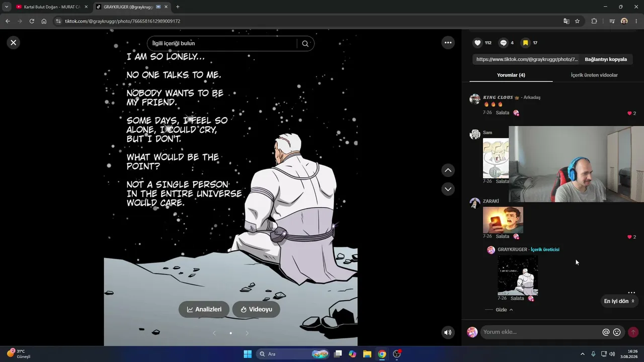Copy link with Bağlantıyı kopyala
This screenshot has height=362, width=644.
tap(606, 59)
